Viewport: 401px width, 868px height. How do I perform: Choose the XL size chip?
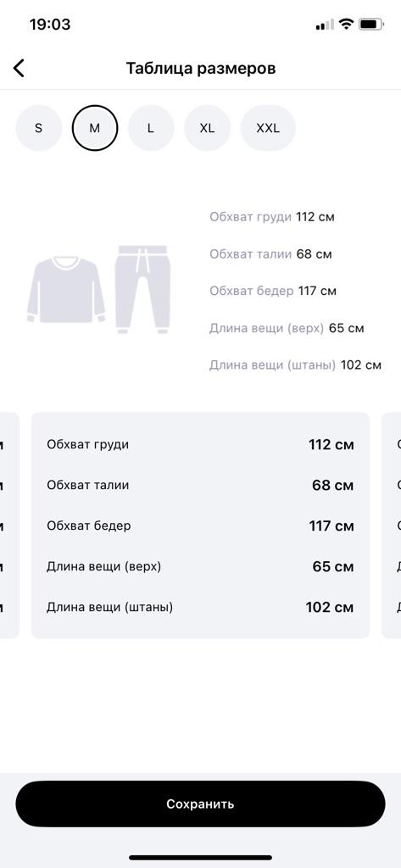coord(207,128)
